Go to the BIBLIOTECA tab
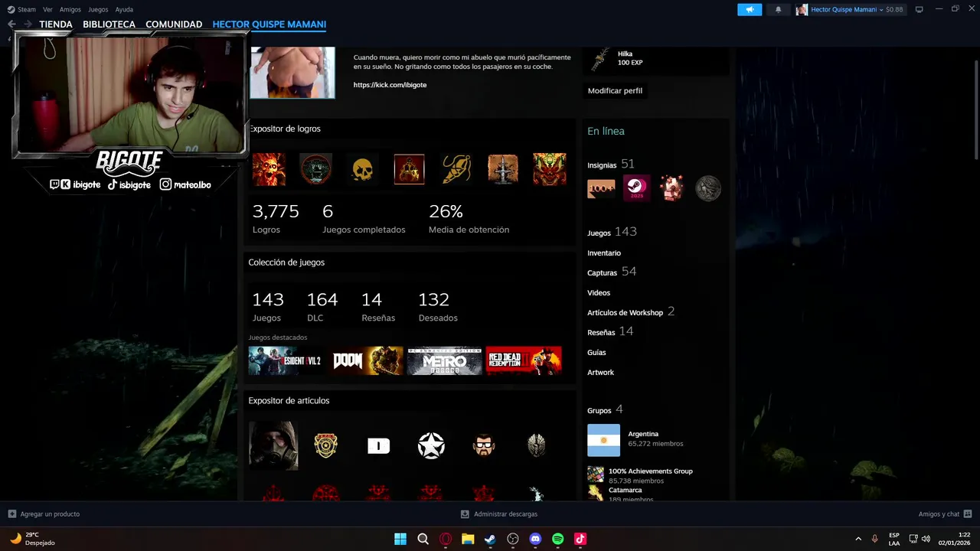 (109, 24)
